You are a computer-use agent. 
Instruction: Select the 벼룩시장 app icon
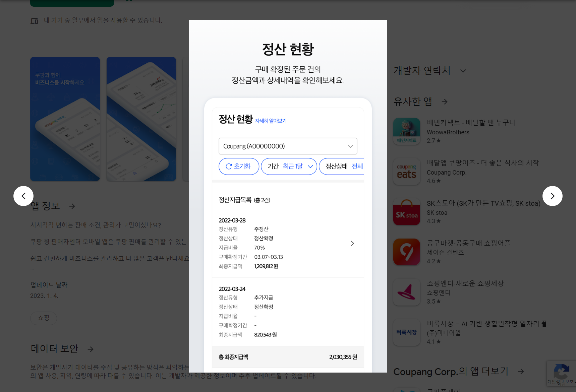pos(406,332)
